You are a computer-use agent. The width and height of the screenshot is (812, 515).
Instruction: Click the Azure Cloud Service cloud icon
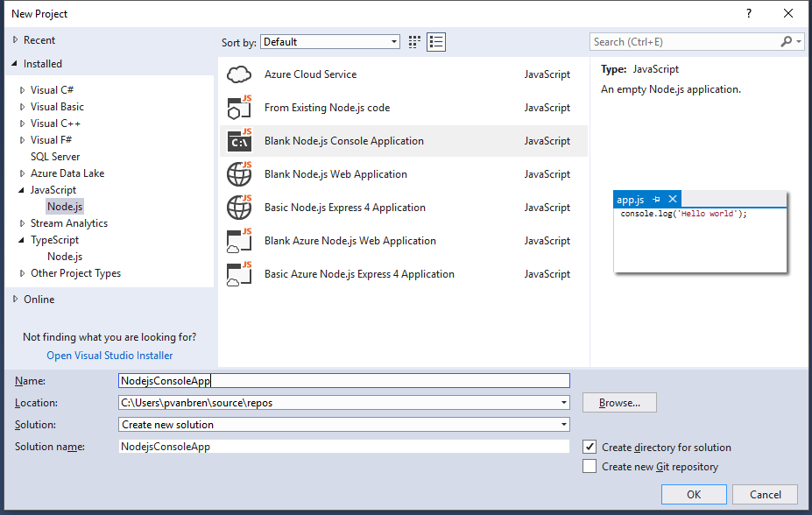pos(239,74)
